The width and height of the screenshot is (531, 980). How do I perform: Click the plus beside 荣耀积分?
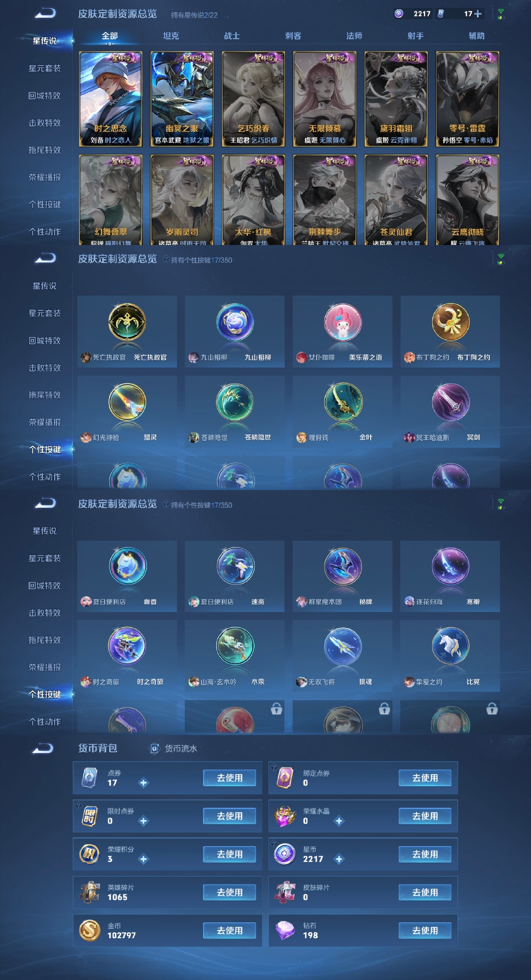[144, 859]
